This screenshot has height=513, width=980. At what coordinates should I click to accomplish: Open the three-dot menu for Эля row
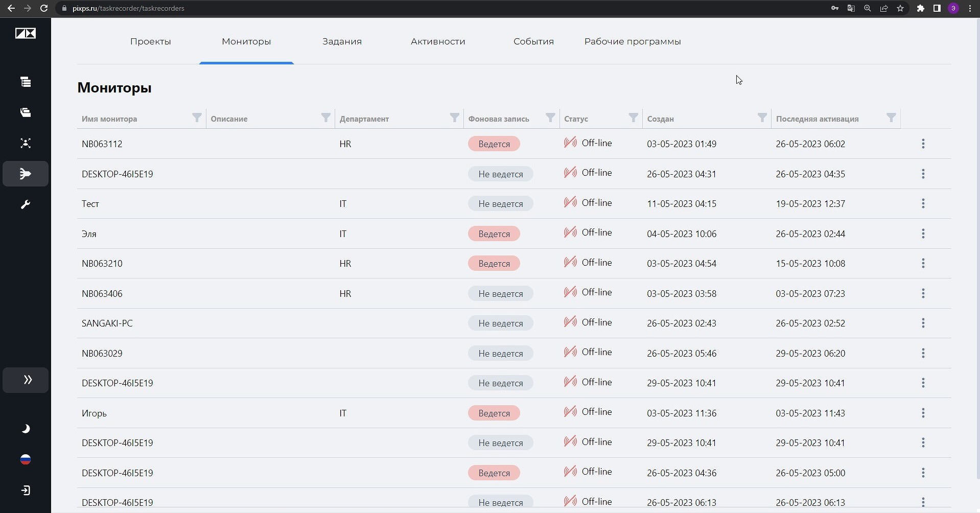pyautogui.click(x=923, y=234)
